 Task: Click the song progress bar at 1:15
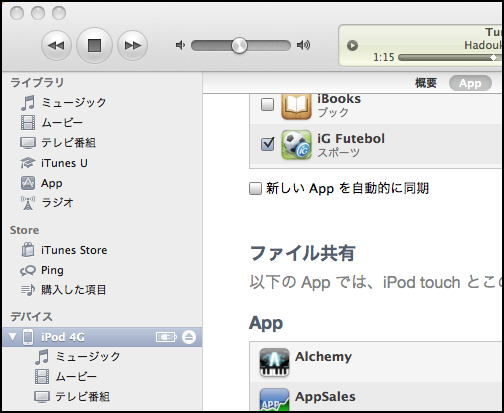[450, 58]
